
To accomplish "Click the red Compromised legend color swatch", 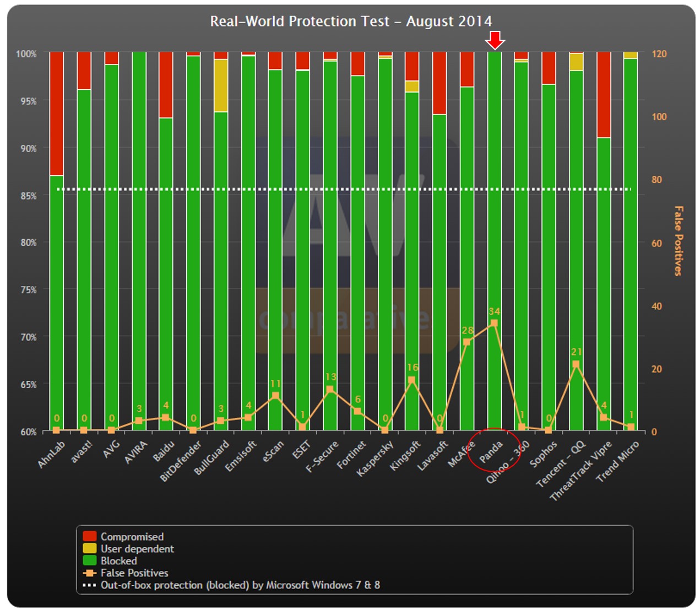I will [89, 537].
